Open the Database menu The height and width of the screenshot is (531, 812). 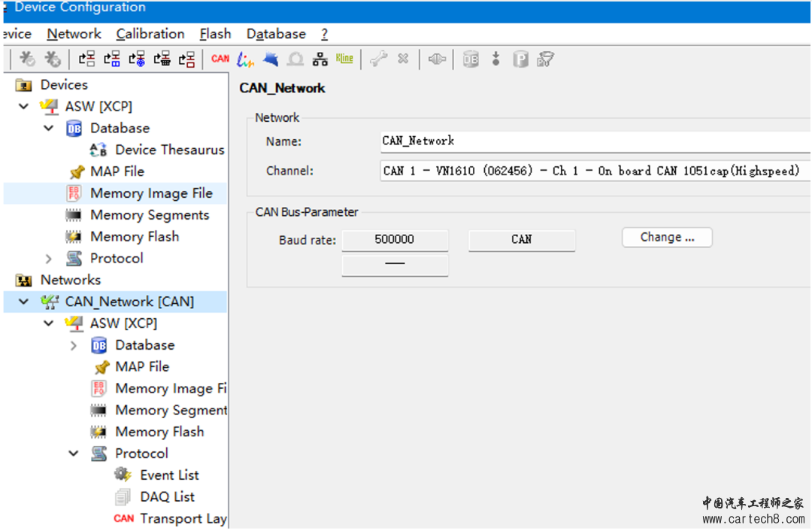point(276,34)
